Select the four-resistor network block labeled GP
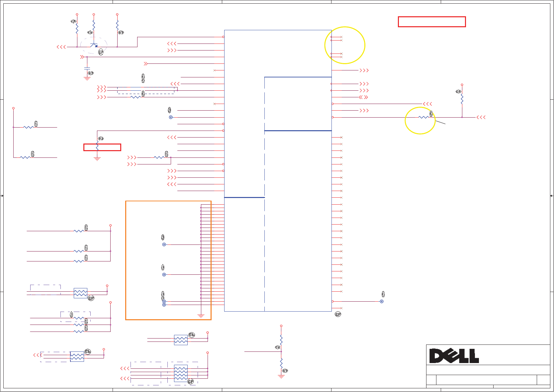 coord(181,373)
